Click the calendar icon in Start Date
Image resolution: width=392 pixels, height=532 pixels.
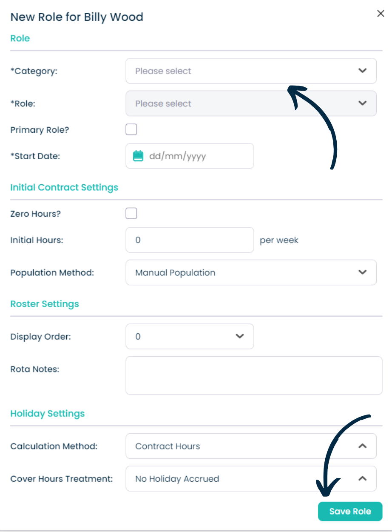point(138,156)
